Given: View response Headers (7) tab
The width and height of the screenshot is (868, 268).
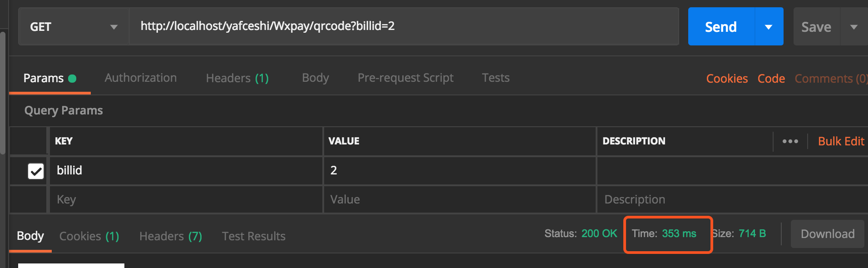Looking at the screenshot, I should coord(171,236).
